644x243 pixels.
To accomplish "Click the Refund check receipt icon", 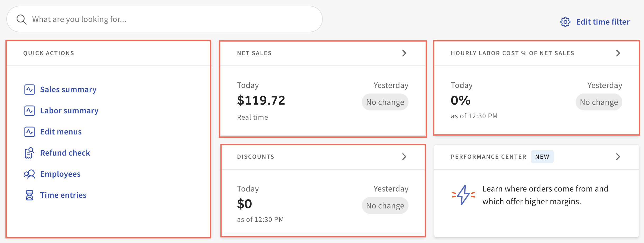I will (x=30, y=153).
